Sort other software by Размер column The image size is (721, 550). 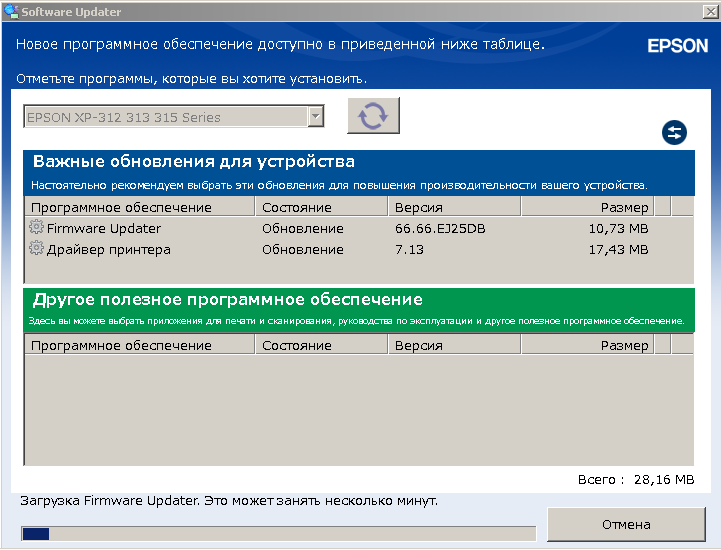click(587, 345)
